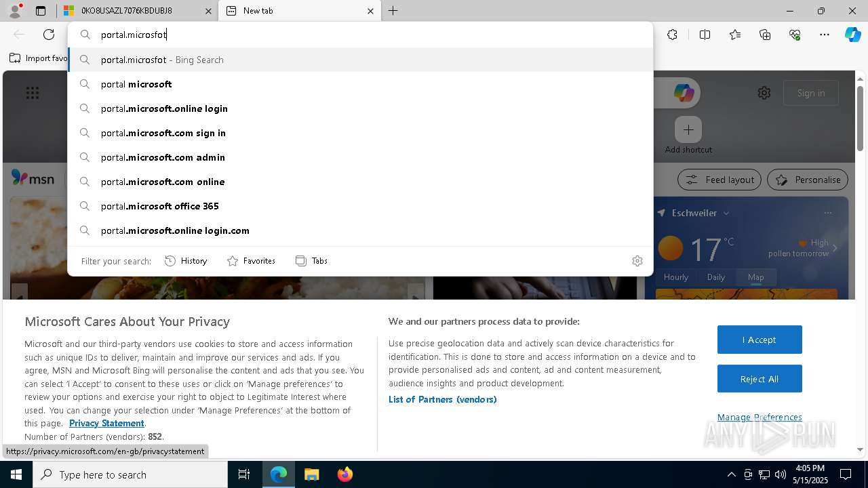Open weather card more options ellipsis
868x488 pixels.
click(x=827, y=213)
